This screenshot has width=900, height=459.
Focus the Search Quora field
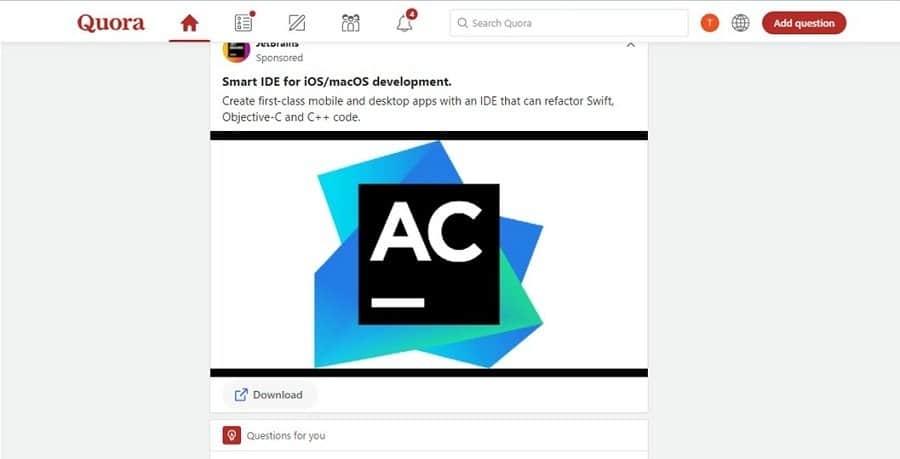(569, 23)
